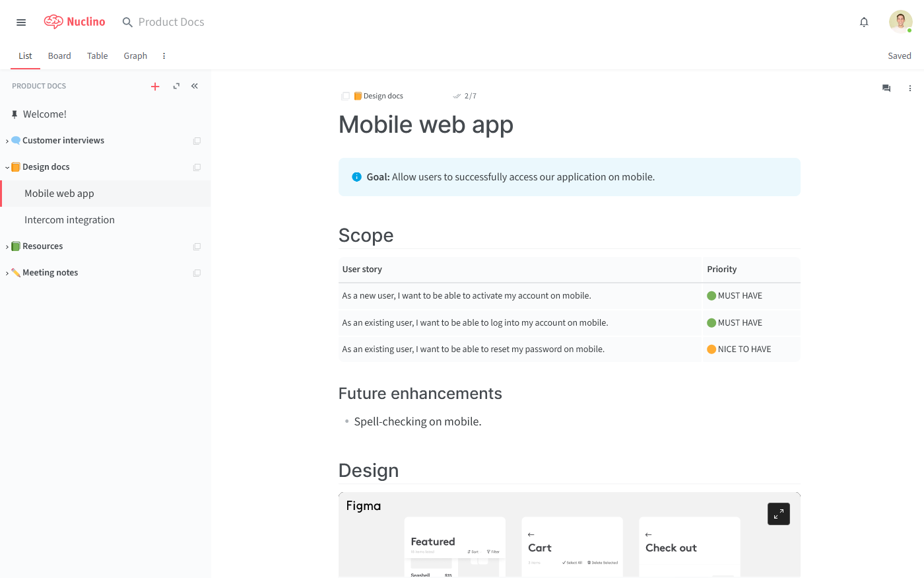Toggle the checkbox next to Design docs breadcrumb
Screen dimensions: 924x578
[345, 96]
